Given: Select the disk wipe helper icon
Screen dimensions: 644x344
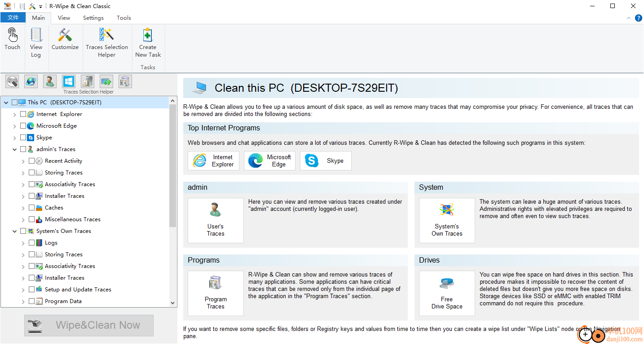Looking at the screenshot, I should (12, 81).
